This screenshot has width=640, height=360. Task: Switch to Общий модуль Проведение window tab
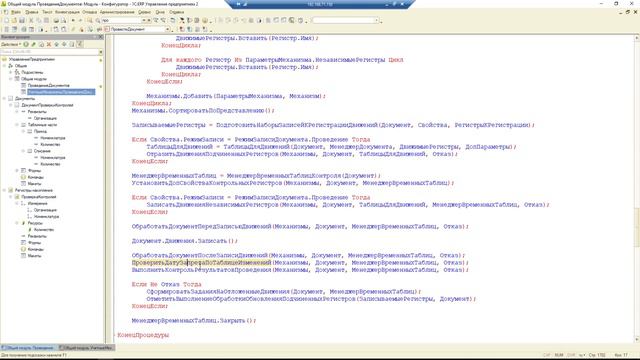pos(29,348)
